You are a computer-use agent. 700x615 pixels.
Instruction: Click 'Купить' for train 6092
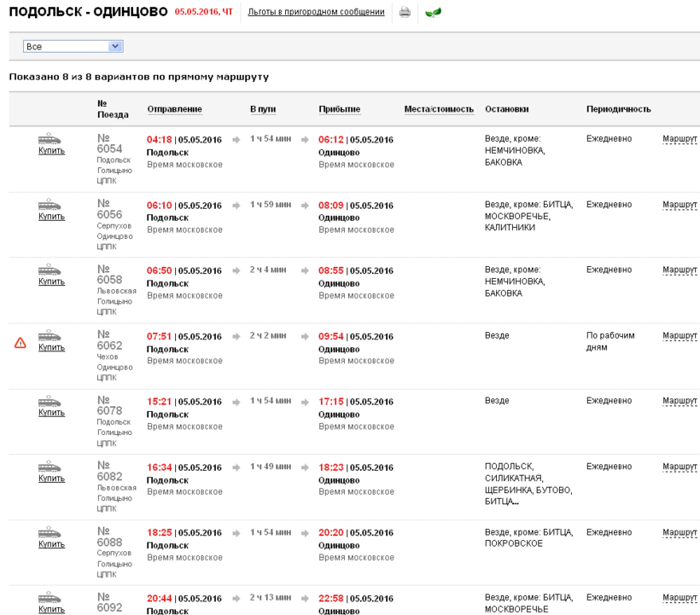(51, 609)
